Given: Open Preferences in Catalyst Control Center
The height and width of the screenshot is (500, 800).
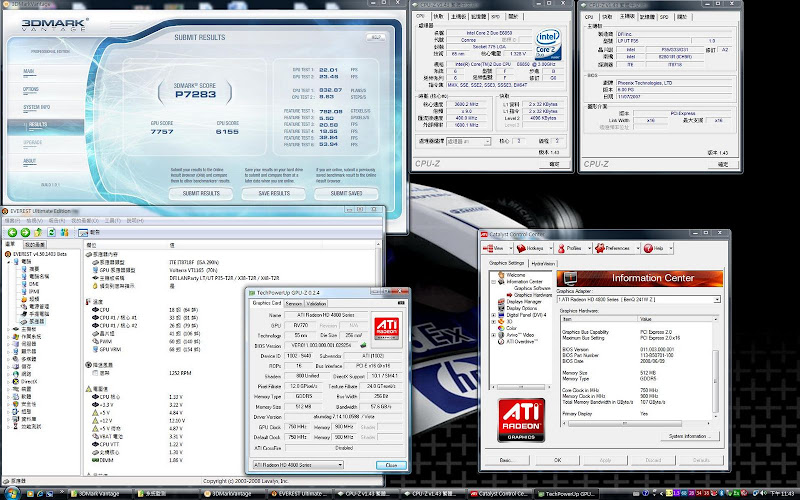Looking at the screenshot, I should [612, 248].
